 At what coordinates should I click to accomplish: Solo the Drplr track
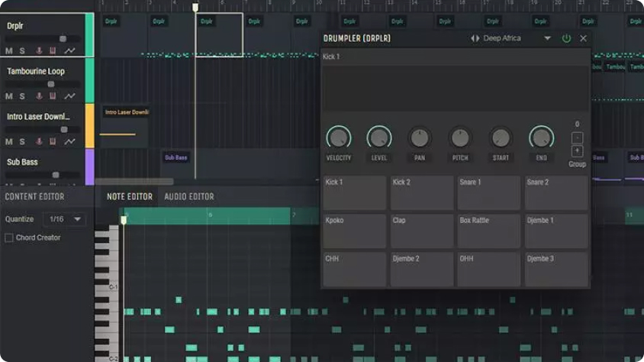click(x=22, y=51)
